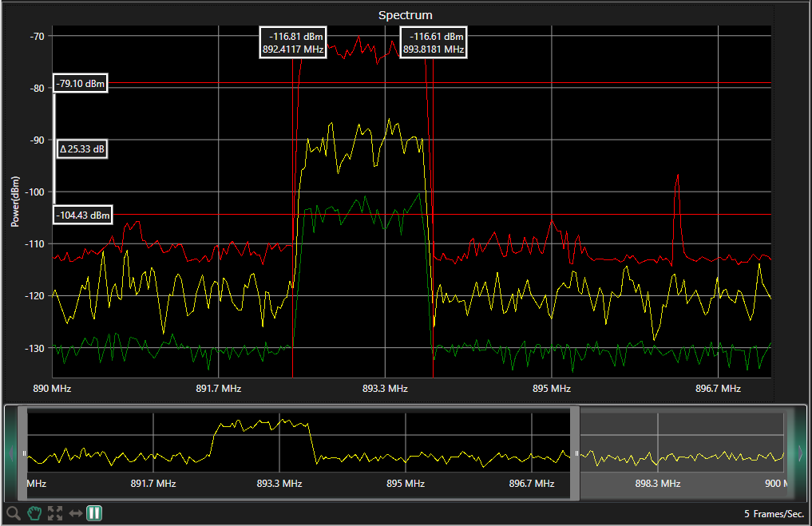The image size is (812, 526).
Task: Select the -79.10 dBm level marker
Action: [81, 84]
